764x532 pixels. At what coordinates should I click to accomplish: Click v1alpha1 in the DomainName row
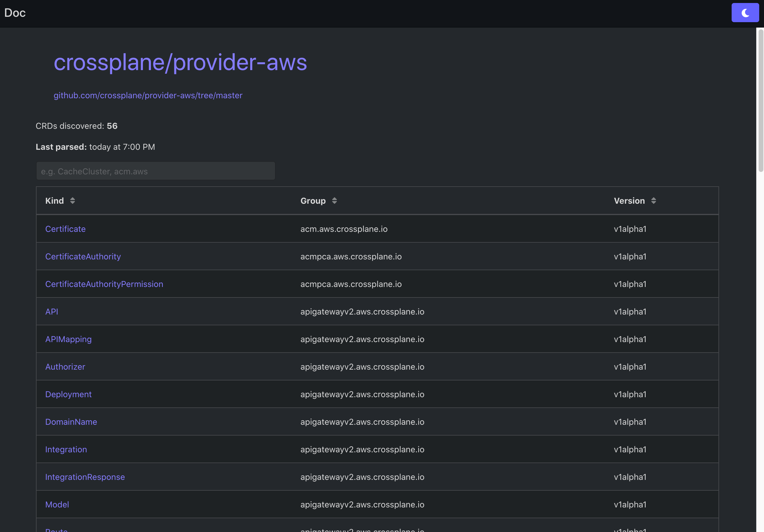coord(630,422)
